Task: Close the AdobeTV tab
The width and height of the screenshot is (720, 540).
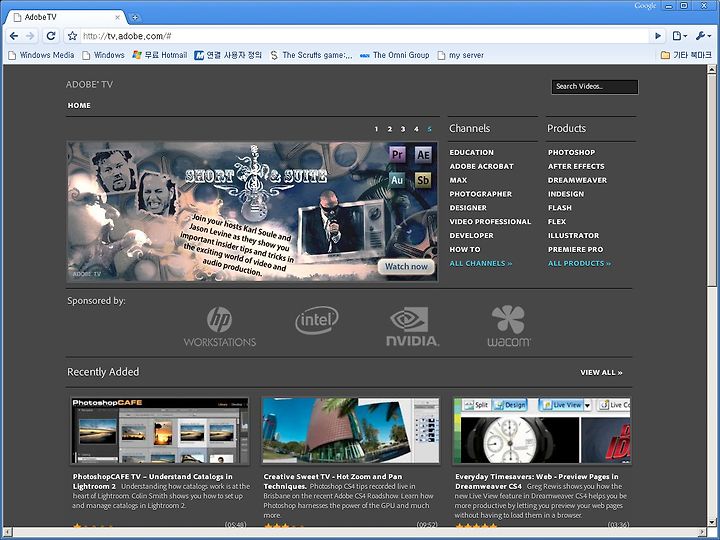Action: (118, 17)
